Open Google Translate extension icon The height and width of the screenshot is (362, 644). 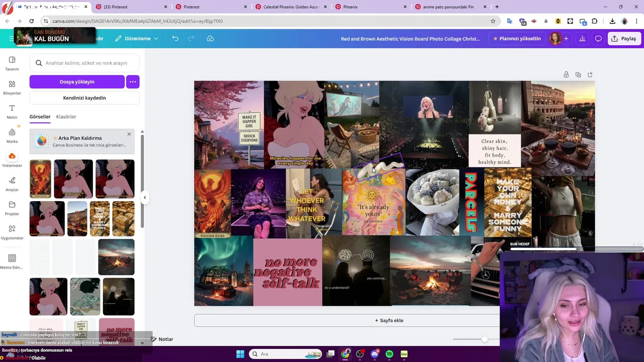[510, 21]
